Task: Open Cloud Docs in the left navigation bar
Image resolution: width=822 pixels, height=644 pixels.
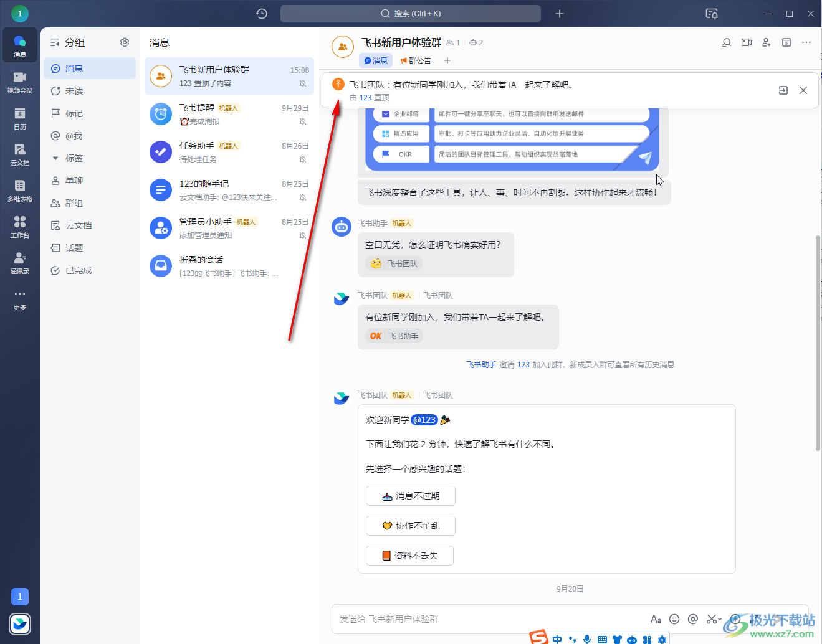Action: [x=20, y=154]
